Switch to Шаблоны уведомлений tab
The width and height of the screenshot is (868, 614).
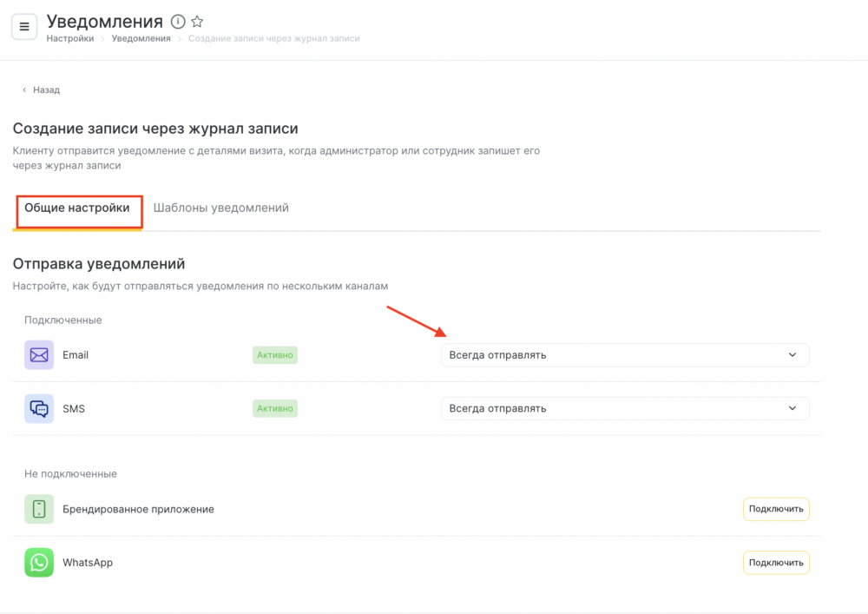pyautogui.click(x=220, y=208)
